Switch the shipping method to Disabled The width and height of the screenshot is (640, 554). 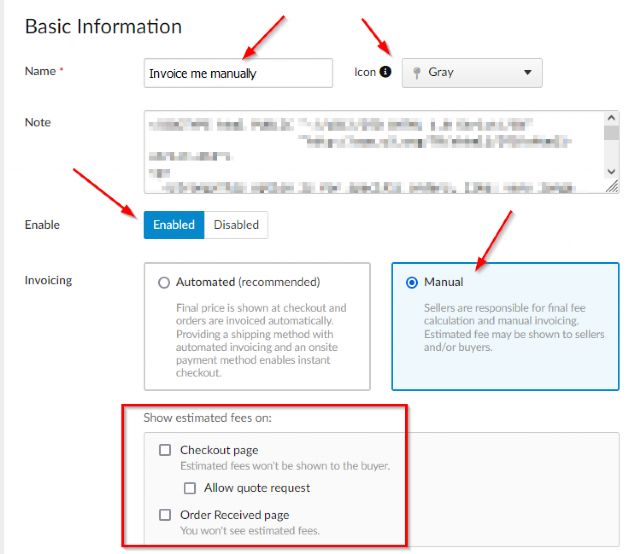pos(236,225)
